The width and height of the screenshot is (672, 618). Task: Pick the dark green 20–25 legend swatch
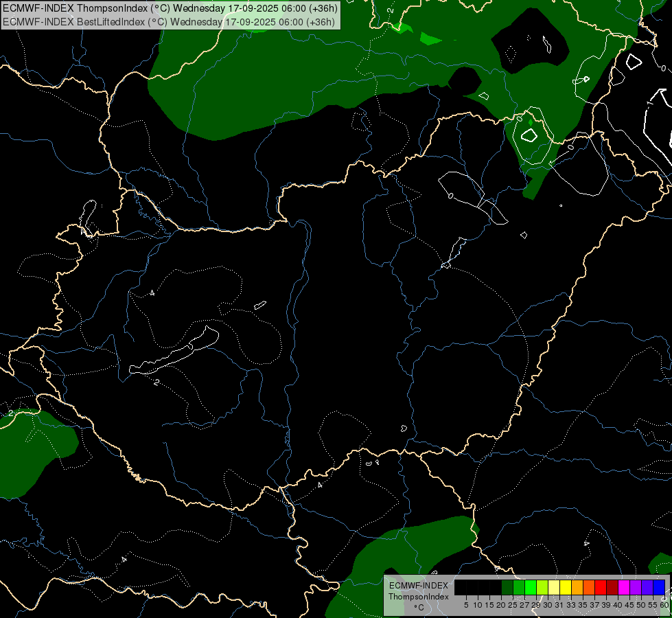tap(507, 587)
